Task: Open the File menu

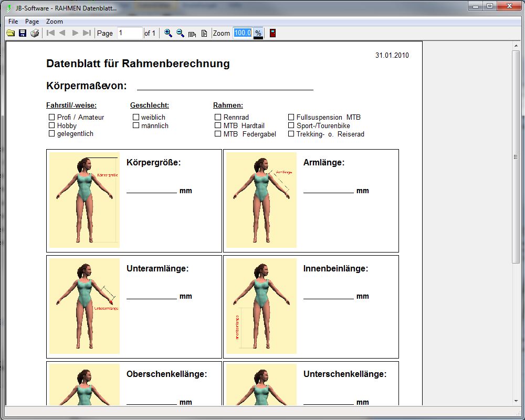Action: coord(13,22)
